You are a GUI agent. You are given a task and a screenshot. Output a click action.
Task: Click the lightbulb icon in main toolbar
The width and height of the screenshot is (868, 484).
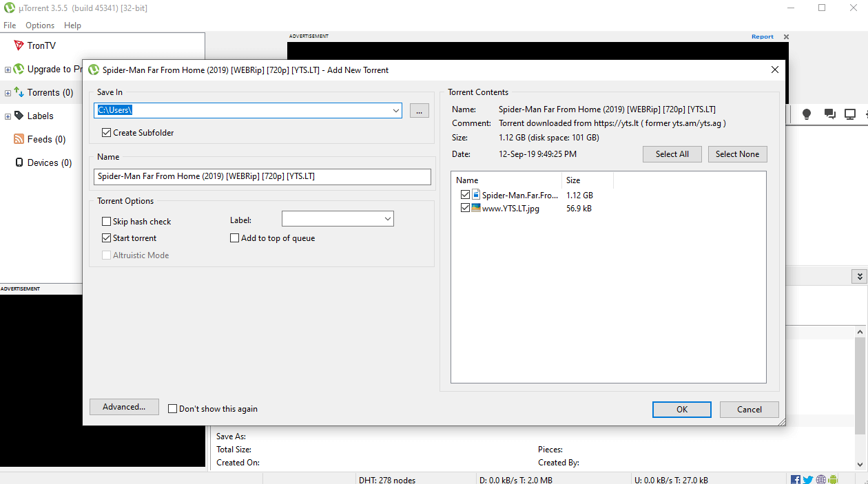[x=807, y=114]
